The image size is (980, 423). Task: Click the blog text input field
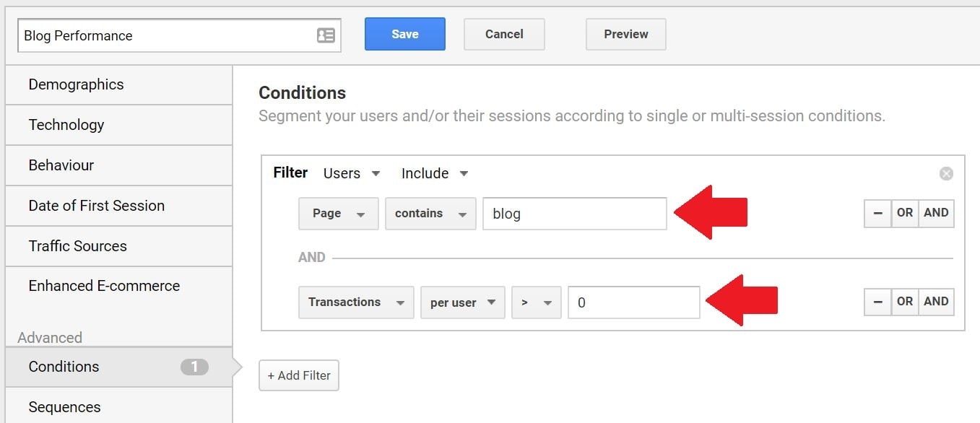[x=575, y=213]
